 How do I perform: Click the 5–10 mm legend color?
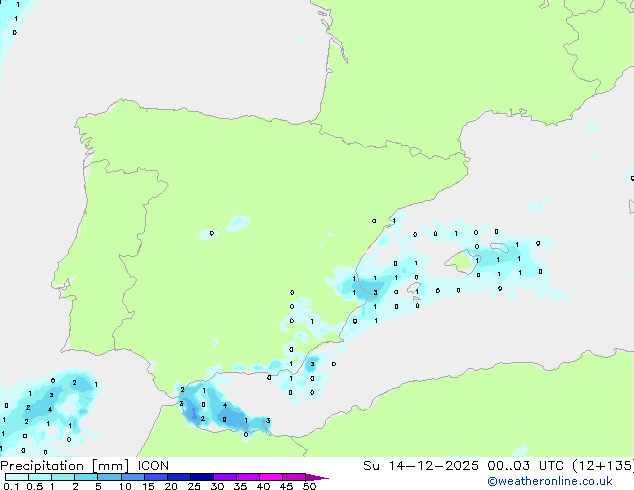pyautogui.click(x=109, y=477)
